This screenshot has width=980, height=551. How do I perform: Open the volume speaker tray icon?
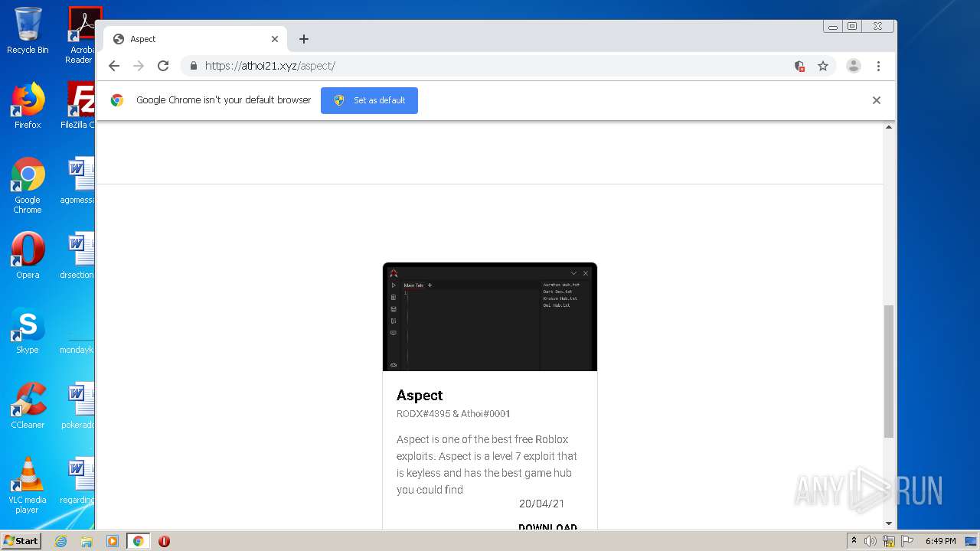coord(871,541)
